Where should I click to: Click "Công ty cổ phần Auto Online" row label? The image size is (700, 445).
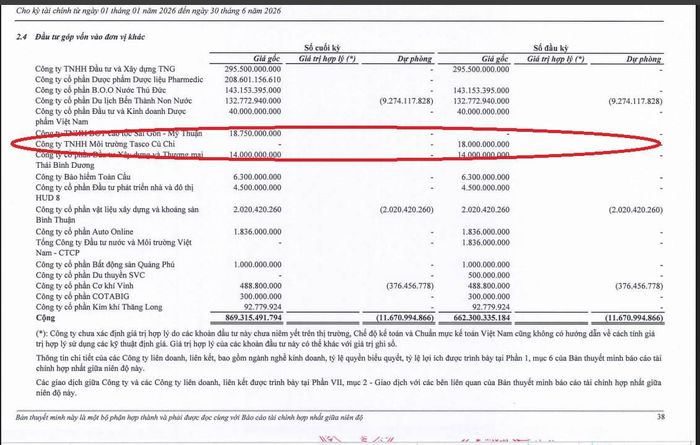point(84,232)
